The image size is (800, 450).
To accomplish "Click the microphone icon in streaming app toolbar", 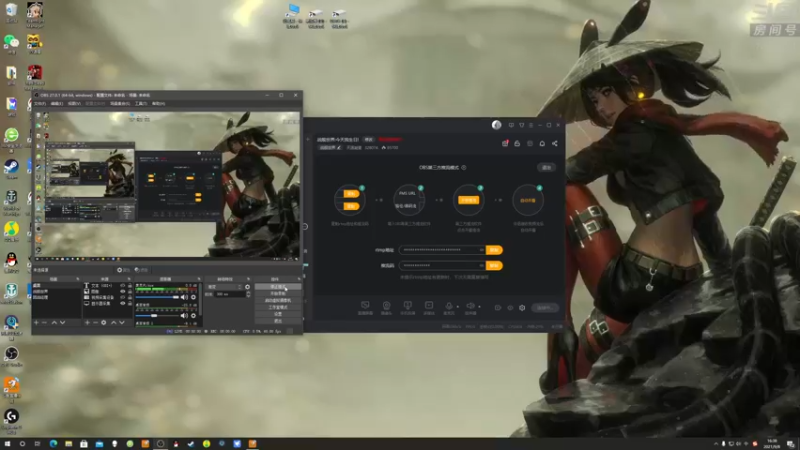I will 449,306.
